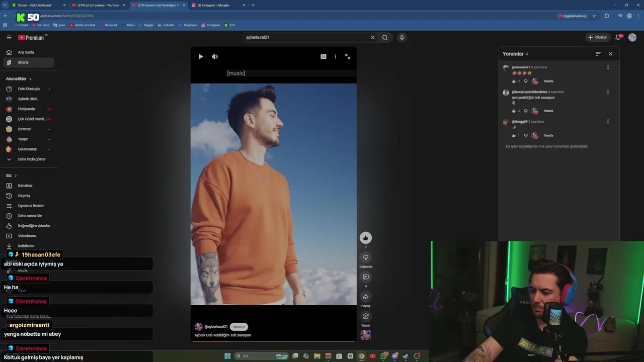This screenshot has height=362, width=644.
Task: Expand the Siz section arrow
Action: point(16,175)
